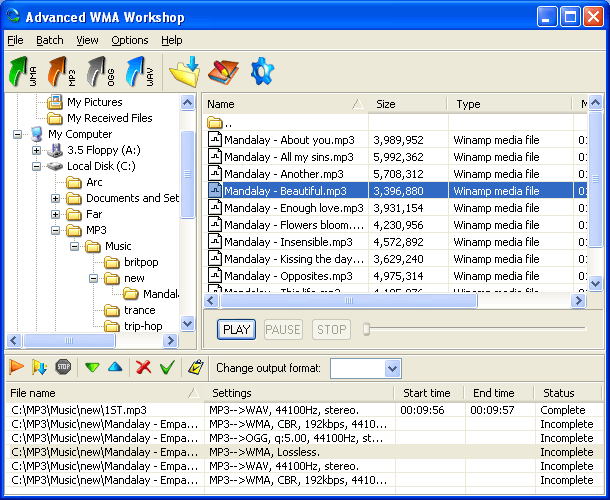Screen dimensions: 610x500
Task: Click the batch flag with down arrow icon
Action: click(39, 367)
